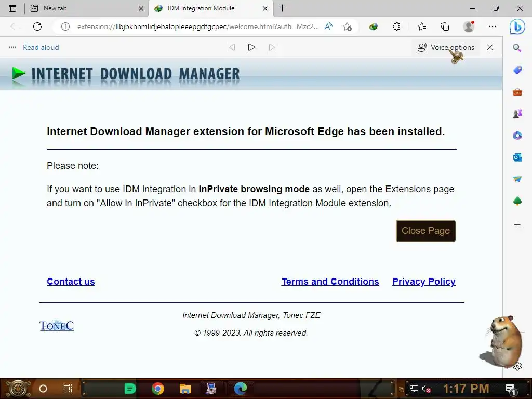Open sidebar Tools briefcase icon
532x399 pixels.
tap(517, 92)
